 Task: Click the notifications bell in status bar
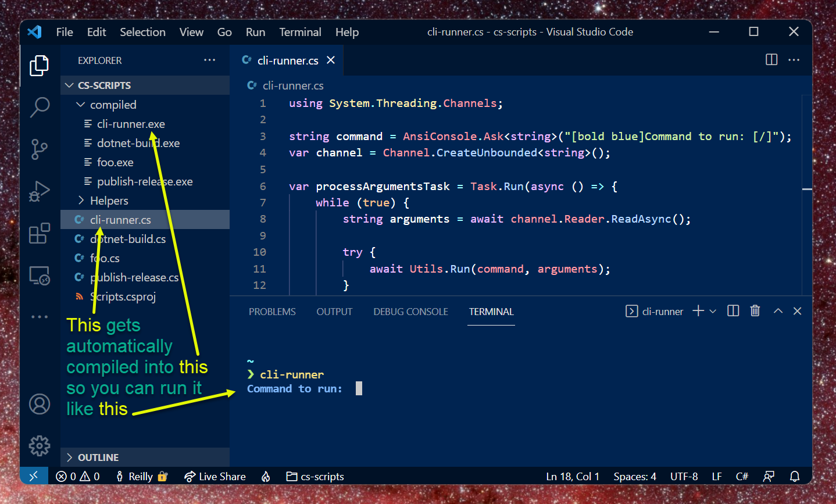(x=795, y=477)
